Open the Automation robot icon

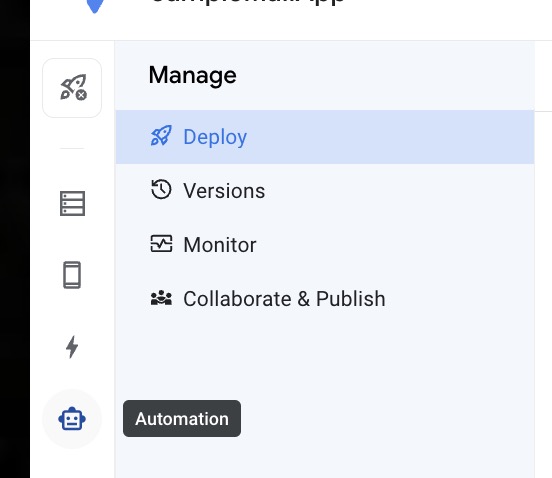[x=72, y=419]
